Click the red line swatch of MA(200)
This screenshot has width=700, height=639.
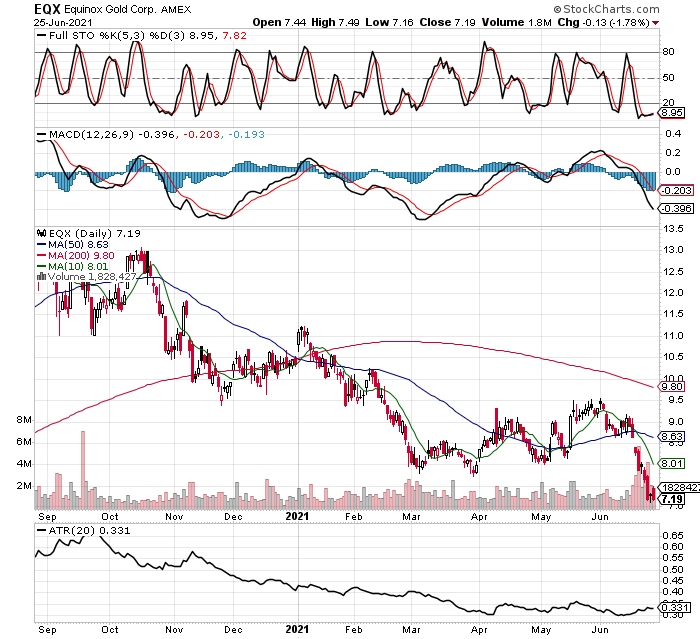[x=42, y=255]
